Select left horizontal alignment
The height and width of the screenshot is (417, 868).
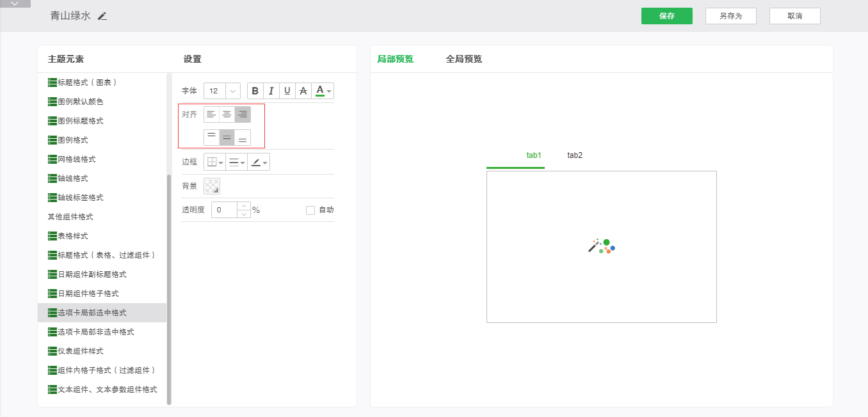tap(211, 114)
